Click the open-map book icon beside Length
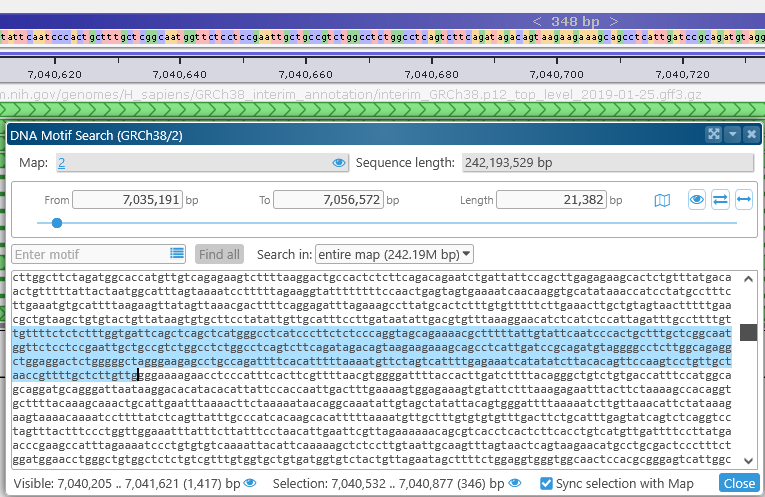This screenshot has width=765, height=497. tap(662, 200)
